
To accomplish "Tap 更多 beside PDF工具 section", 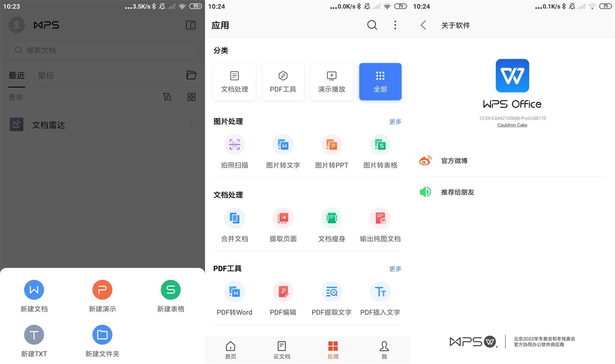I will [394, 269].
